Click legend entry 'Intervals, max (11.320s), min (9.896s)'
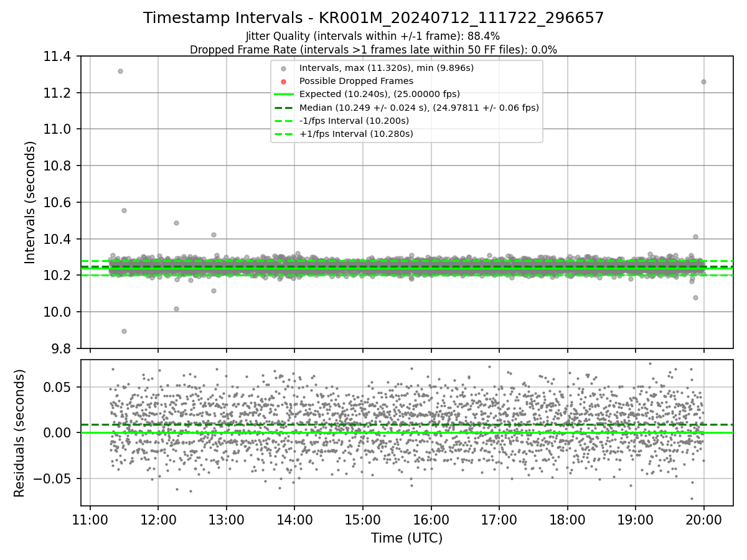This screenshot has height=560, width=747. tap(387, 68)
